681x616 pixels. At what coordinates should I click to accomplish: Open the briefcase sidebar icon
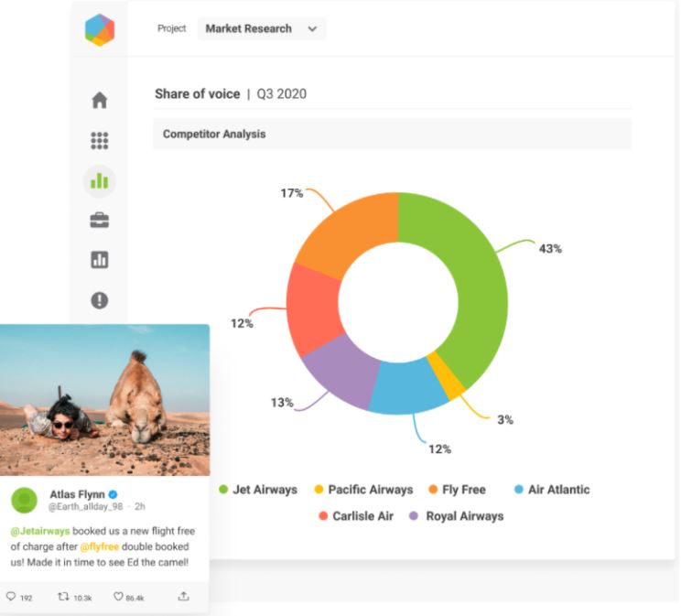(x=100, y=220)
